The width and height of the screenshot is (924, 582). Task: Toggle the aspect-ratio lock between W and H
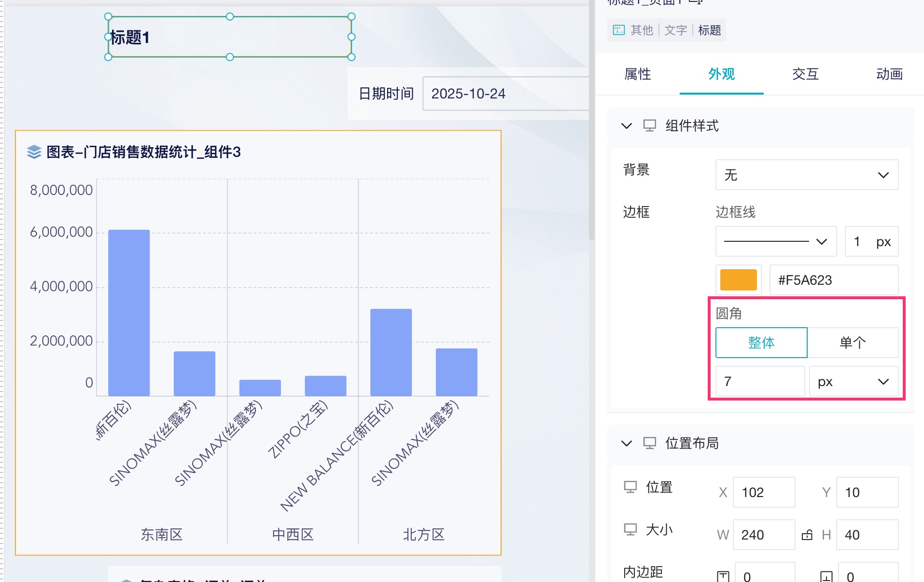pos(807,535)
